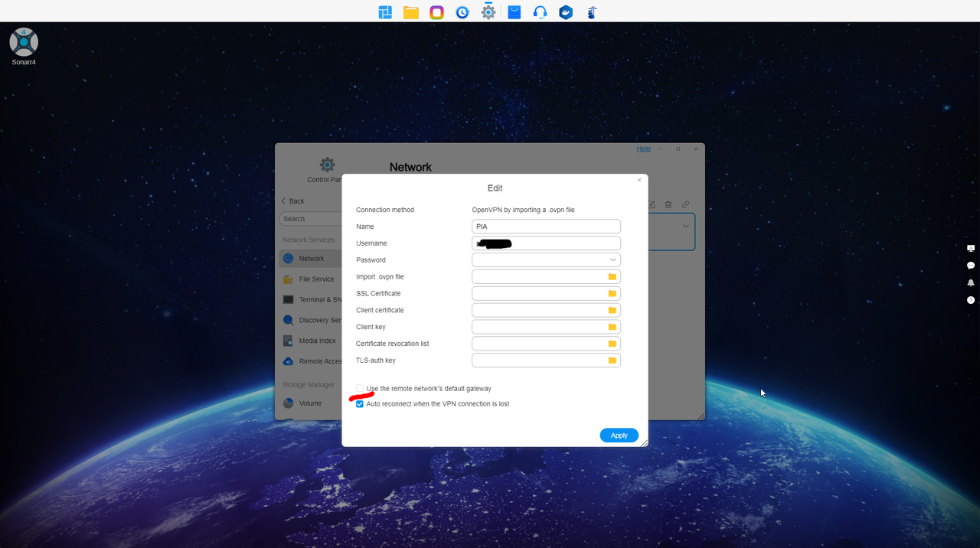Screen dimensions: 980x548
Task: Open the question mark help icon on right edge
Action: coord(971,300)
